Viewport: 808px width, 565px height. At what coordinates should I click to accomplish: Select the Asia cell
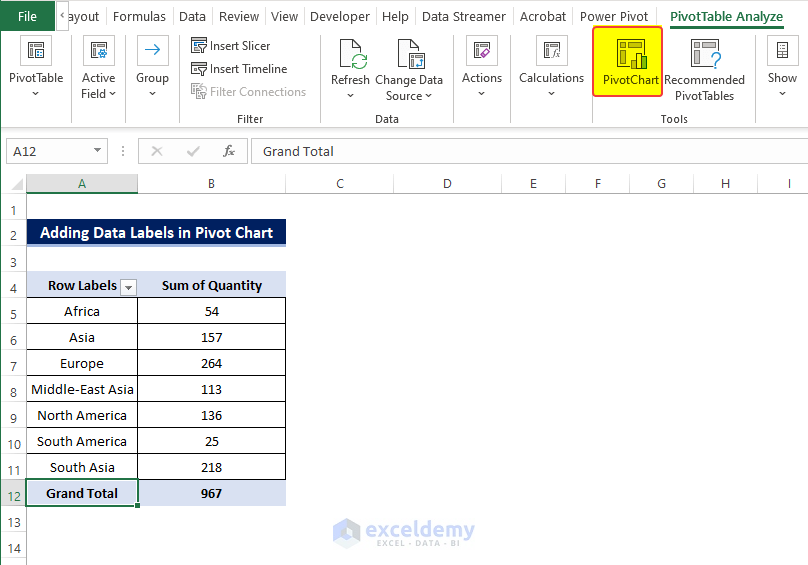pyautogui.click(x=82, y=337)
